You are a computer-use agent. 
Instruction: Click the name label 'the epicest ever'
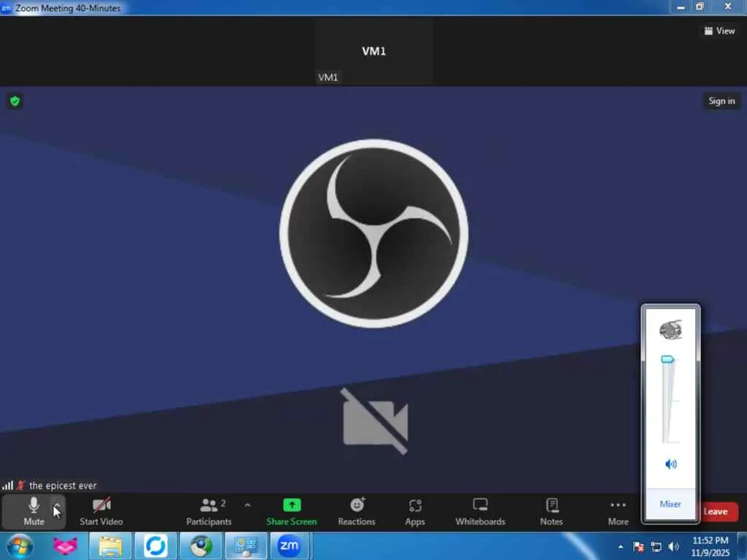click(x=63, y=485)
